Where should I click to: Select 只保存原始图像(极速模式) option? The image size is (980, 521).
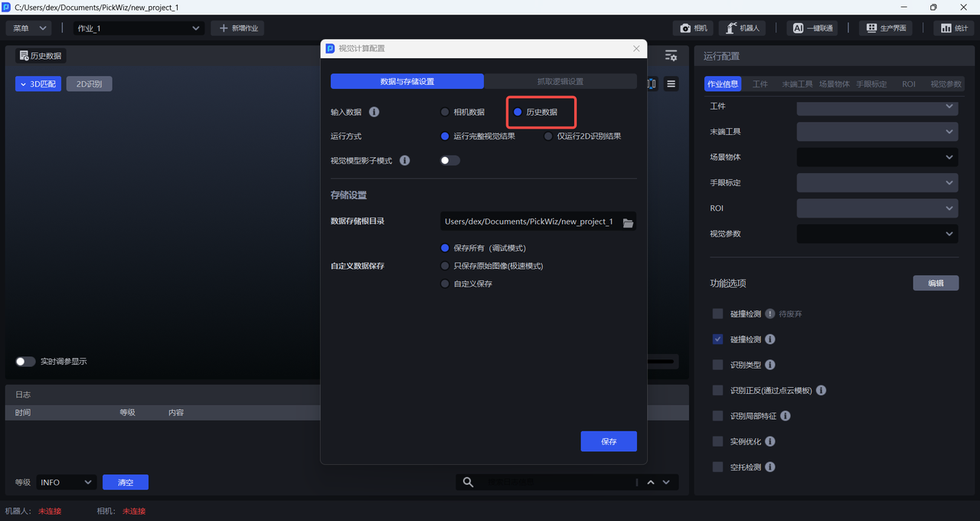point(445,266)
